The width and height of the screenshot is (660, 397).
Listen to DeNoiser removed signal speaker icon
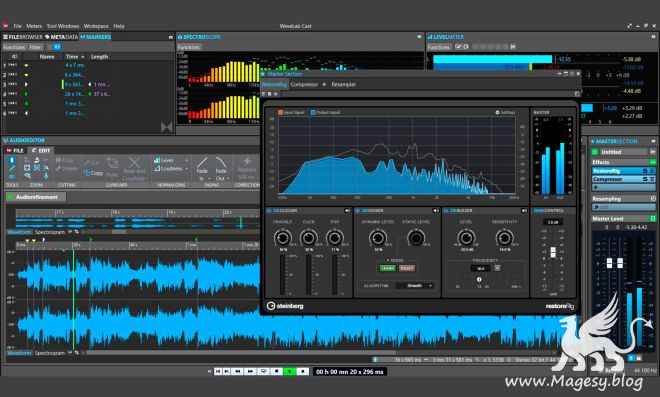pyautogui.click(x=436, y=210)
